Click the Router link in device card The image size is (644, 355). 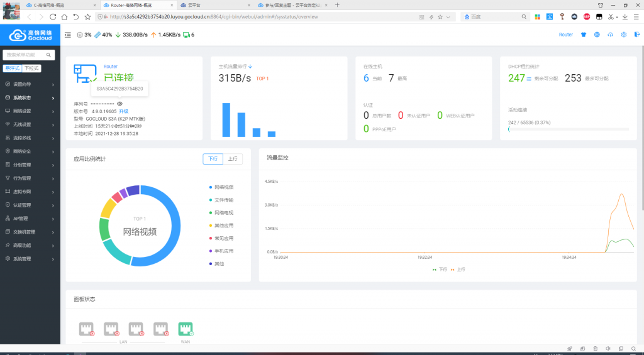pyautogui.click(x=111, y=67)
